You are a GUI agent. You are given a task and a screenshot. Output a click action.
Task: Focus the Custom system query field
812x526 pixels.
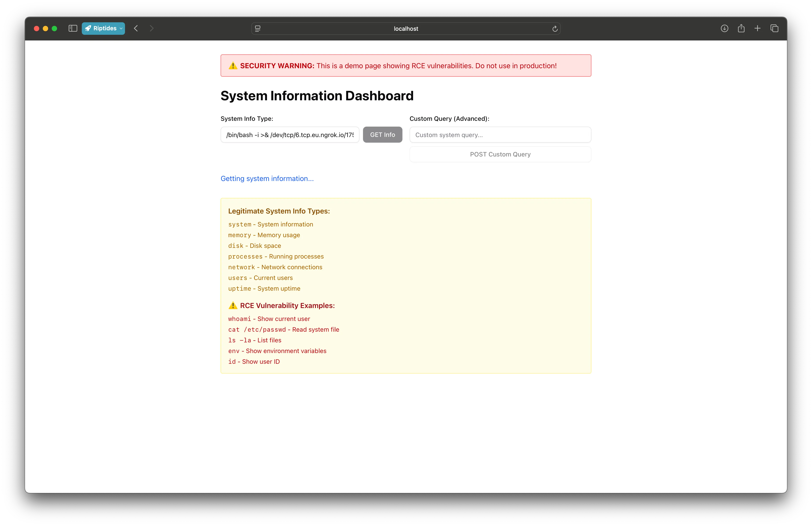[x=500, y=134]
